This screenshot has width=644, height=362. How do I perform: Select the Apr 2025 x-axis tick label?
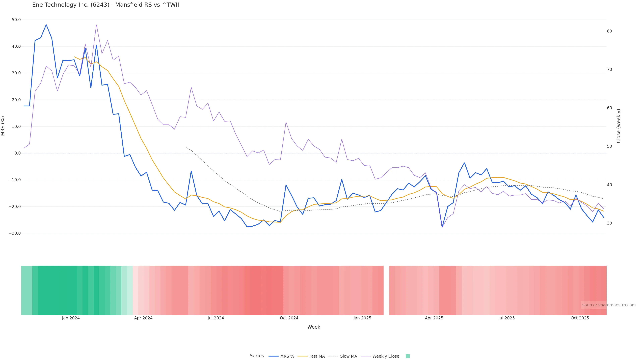pyautogui.click(x=434, y=318)
